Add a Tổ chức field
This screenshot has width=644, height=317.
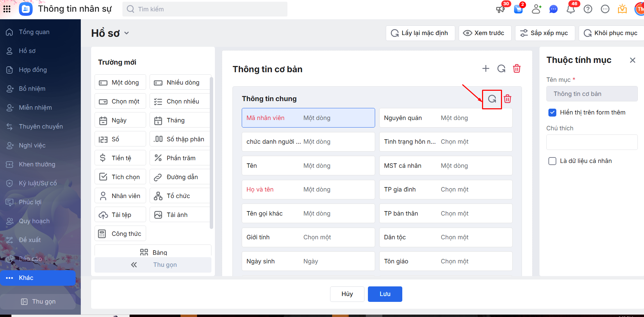pyautogui.click(x=180, y=196)
